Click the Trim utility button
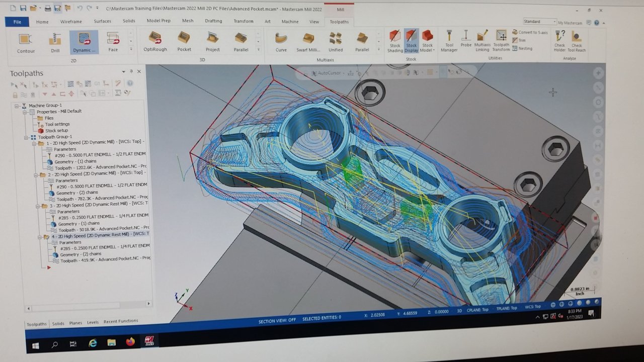The width and height of the screenshot is (644, 362). [519, 40]
